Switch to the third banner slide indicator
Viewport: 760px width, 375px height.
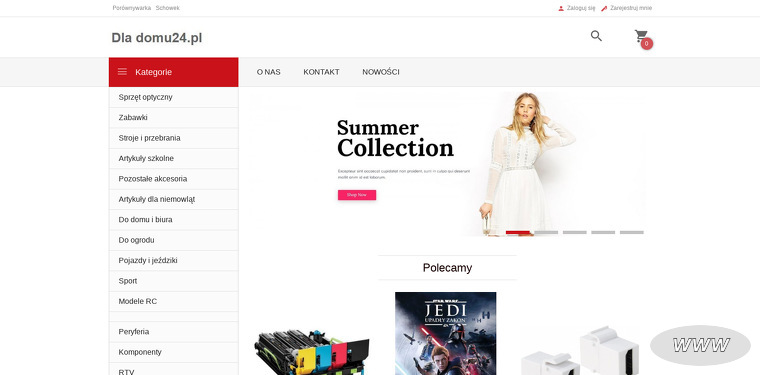(x=575, y=233)
